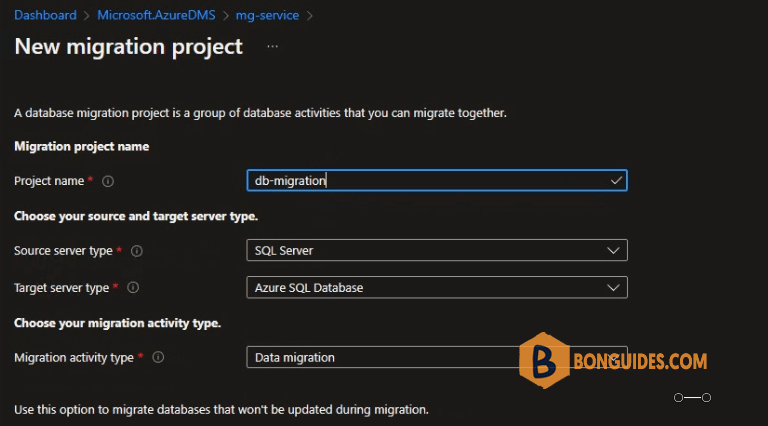Click the 'Source server type' label

tap(63, 251)
